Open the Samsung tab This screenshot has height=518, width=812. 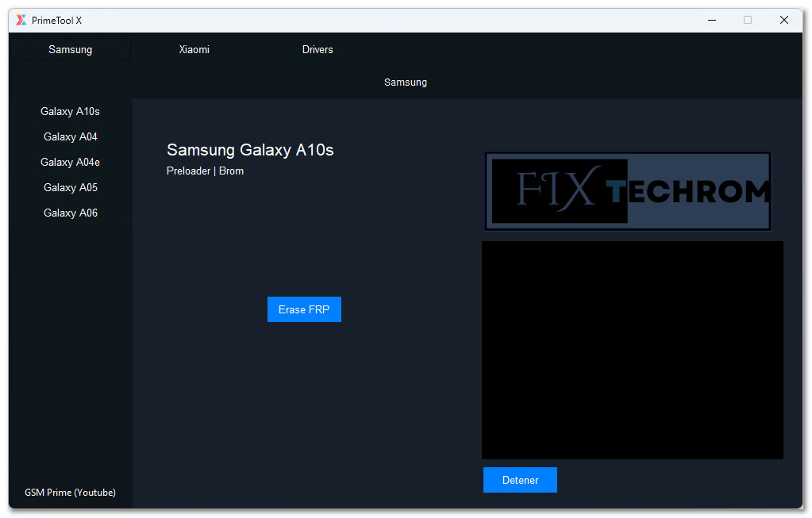coord(71,50)
